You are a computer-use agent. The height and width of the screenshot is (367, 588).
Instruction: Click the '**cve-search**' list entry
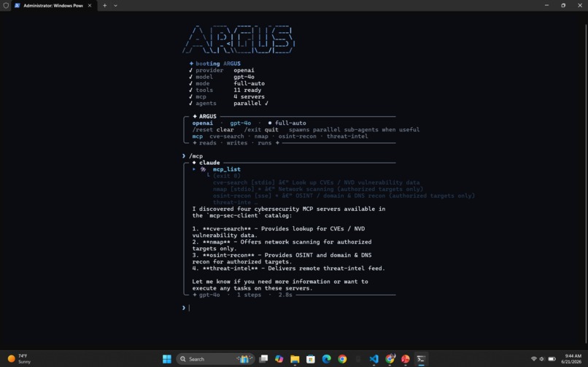(226, 228)
